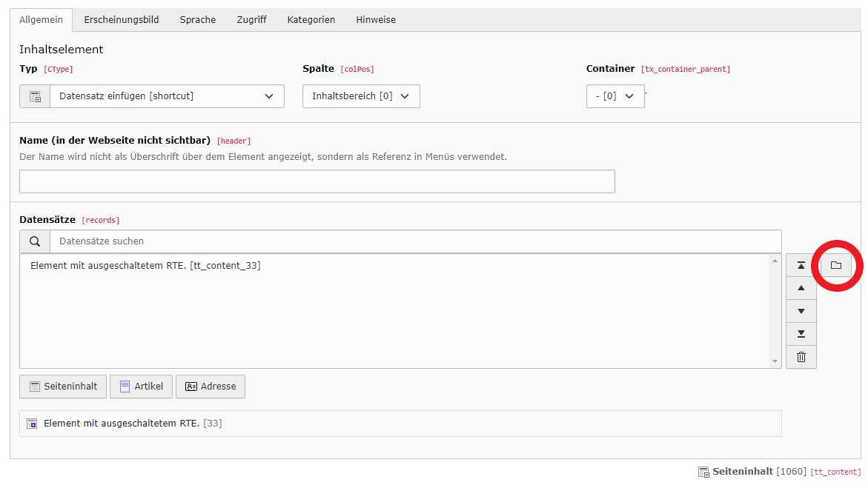Click the Adresse button

point(211,387)
